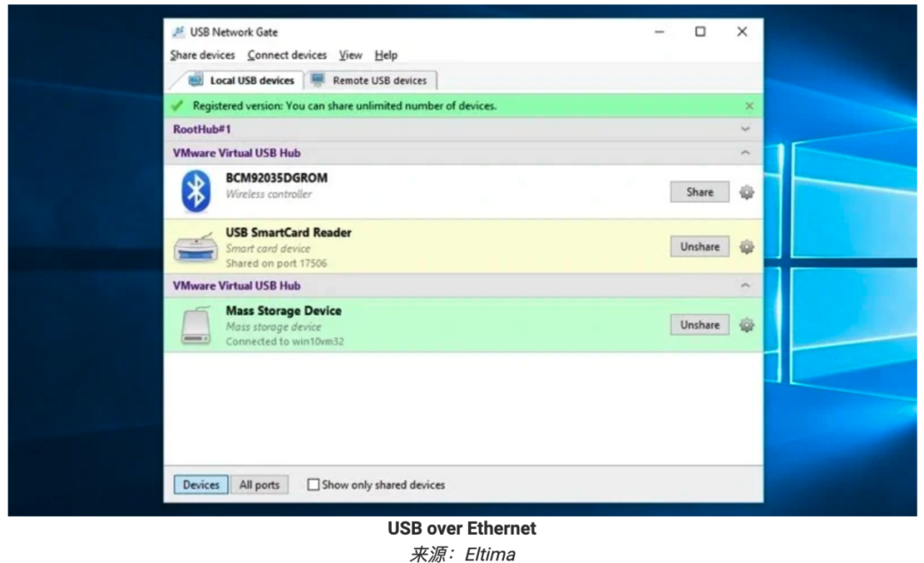This screenshot has width=924, height=563.
Task: Open settings gear for USB SmartCard Reader
Action: (747, 247)
